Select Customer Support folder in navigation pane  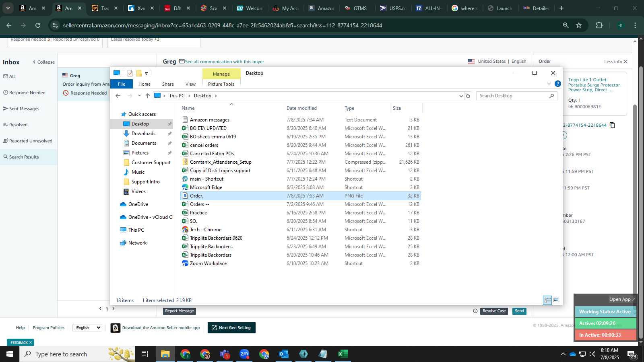pos(151,162)
